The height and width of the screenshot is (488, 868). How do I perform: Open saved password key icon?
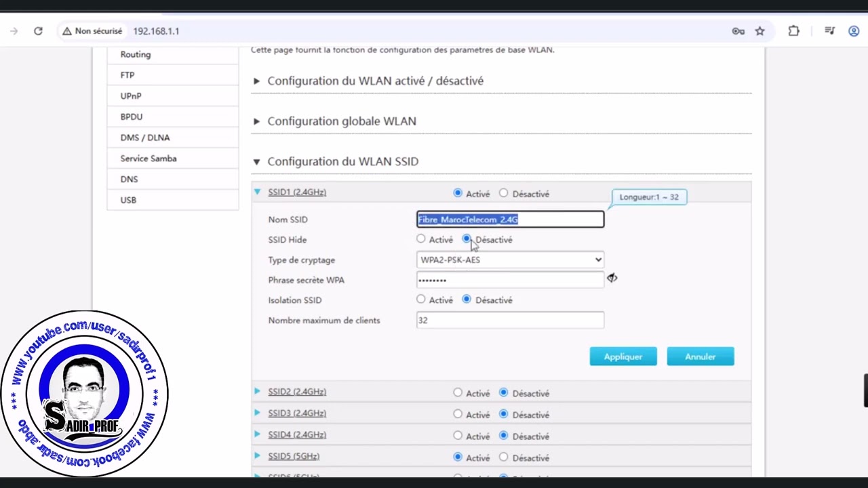pyautogui.click(x=738, y=31)
